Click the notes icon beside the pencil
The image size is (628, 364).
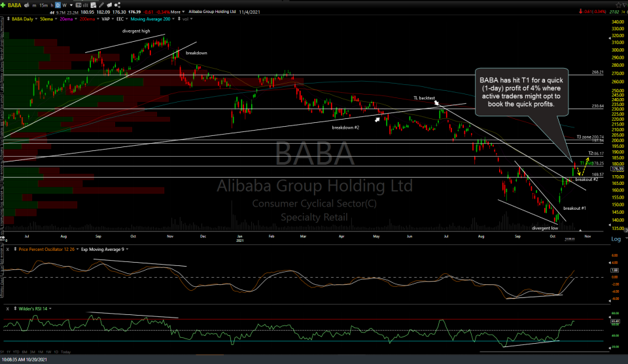[x=109, y=5]
